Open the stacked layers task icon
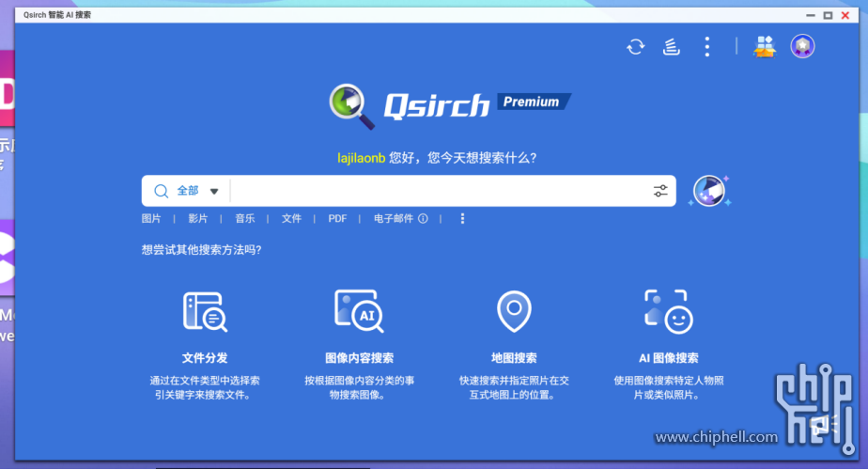 671,47
